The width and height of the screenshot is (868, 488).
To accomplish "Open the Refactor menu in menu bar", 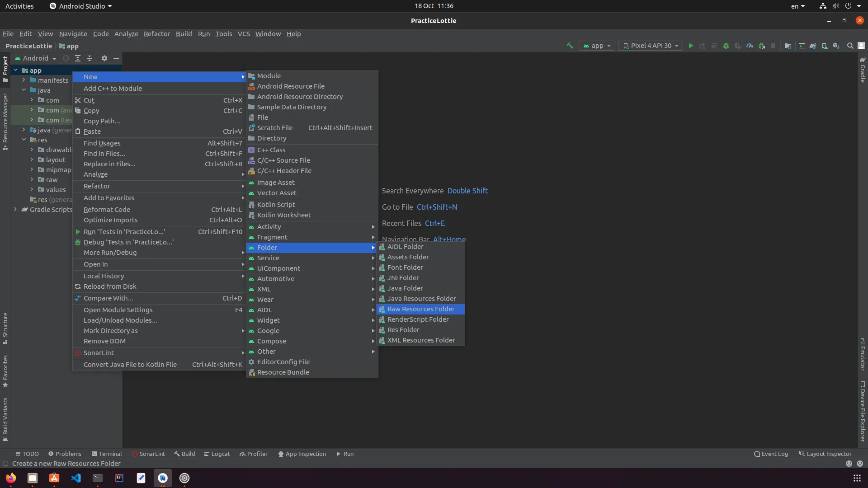I will (x=156, y=34).
